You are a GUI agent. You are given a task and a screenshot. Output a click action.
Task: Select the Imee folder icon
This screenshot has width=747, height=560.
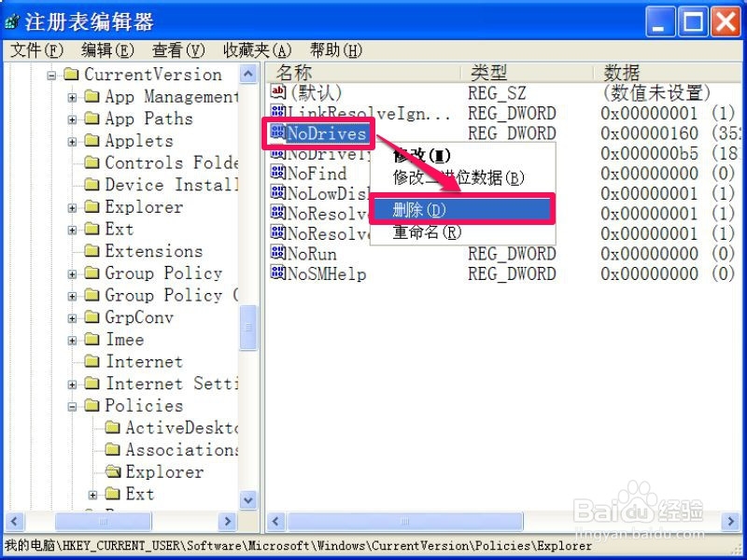[x=92, y=340]
